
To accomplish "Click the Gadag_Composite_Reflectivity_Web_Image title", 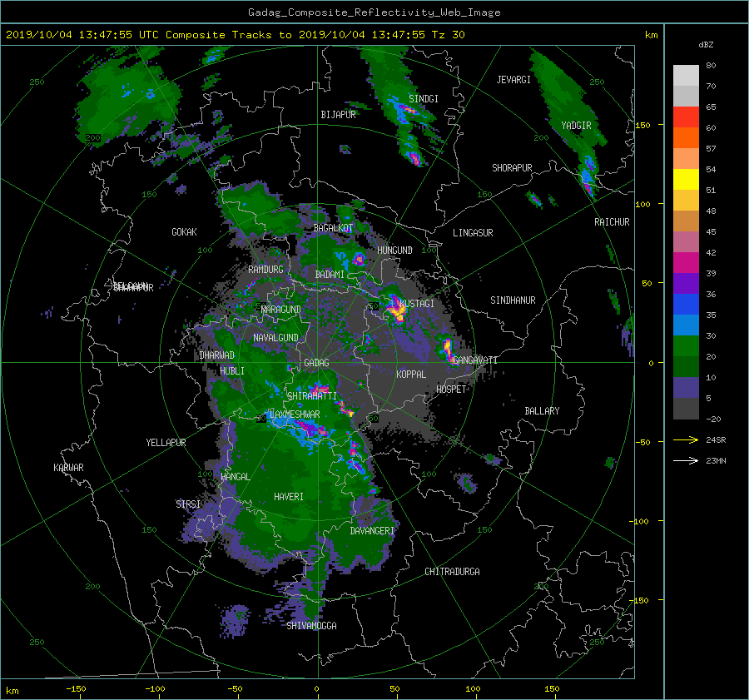I will (x=374, y=12).
